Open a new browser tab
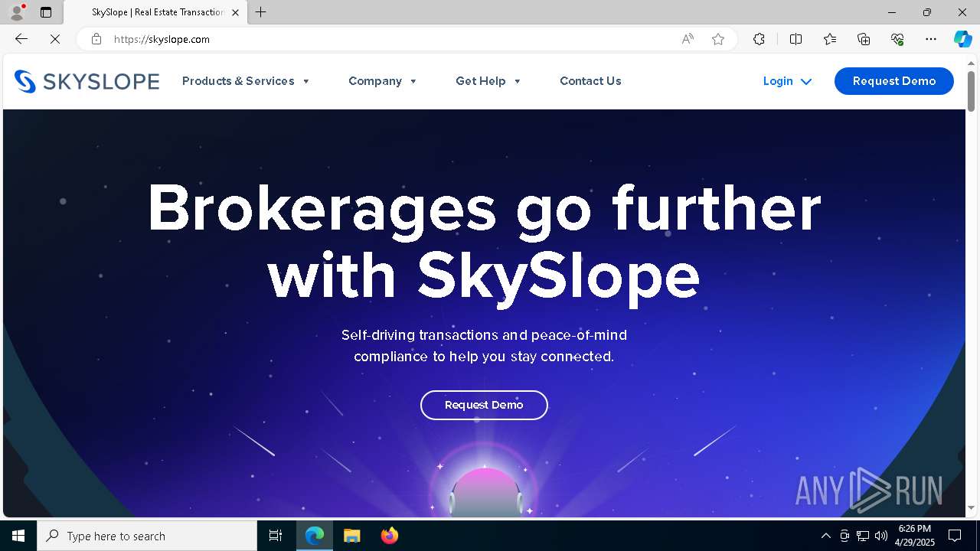The height and width of the screenshot is (551, 980). pos(261,12)
